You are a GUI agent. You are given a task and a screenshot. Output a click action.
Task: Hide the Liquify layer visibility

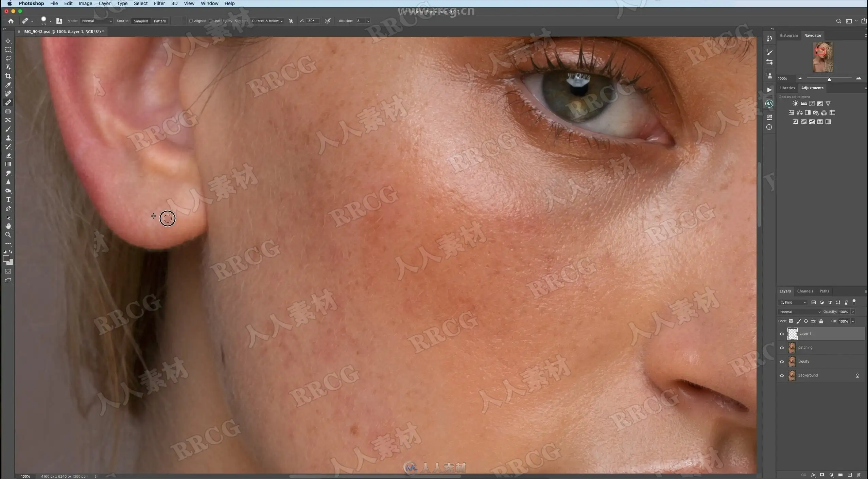coord(782,361)
